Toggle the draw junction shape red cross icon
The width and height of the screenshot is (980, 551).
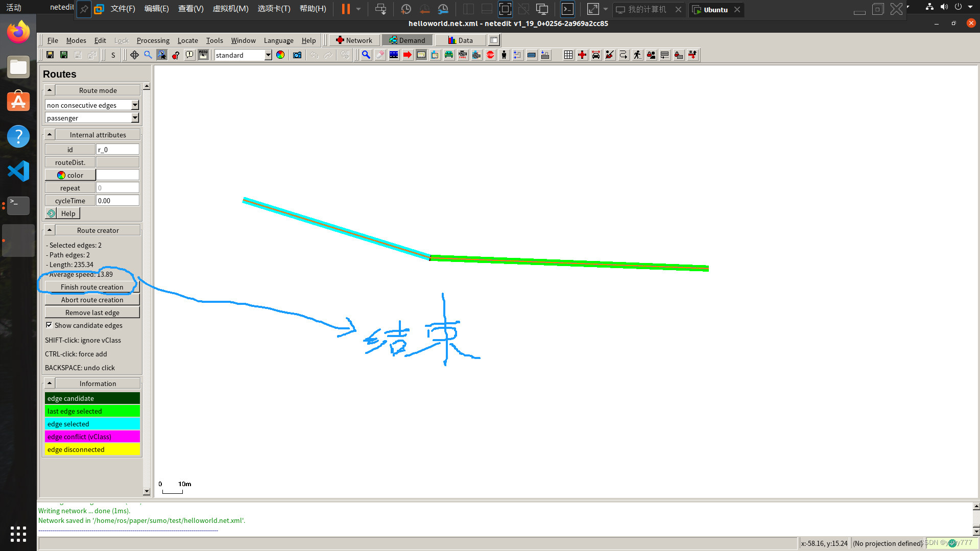pos(582,55)
